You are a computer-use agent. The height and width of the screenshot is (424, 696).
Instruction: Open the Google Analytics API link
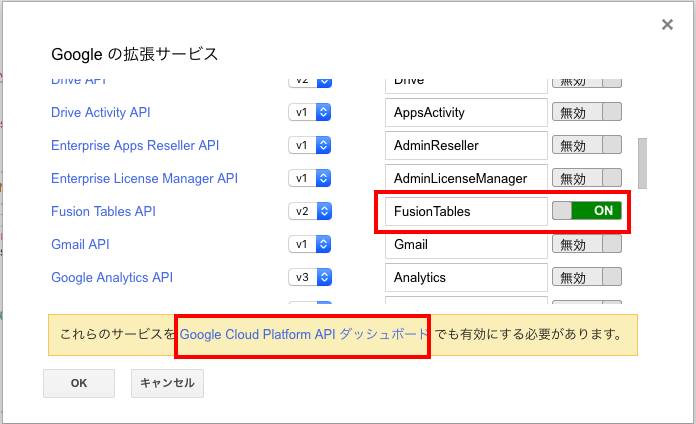[112, 277]
